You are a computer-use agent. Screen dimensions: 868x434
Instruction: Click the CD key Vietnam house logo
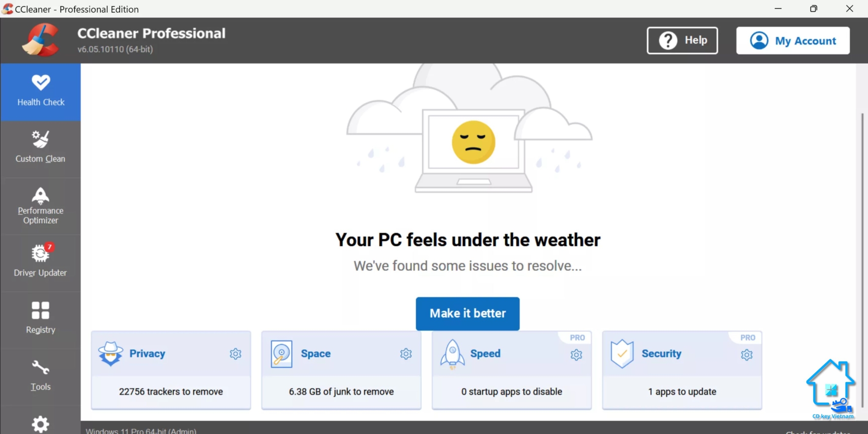(831, 388)
